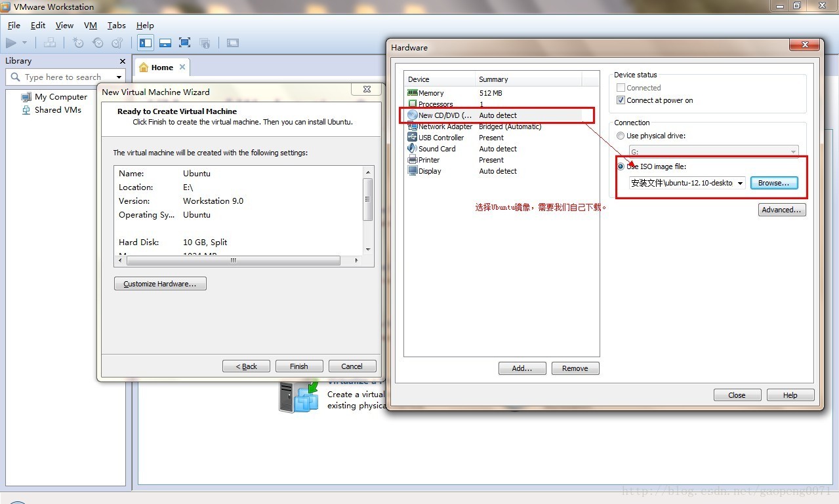Click the Add device button

click(x=522, y=368)
